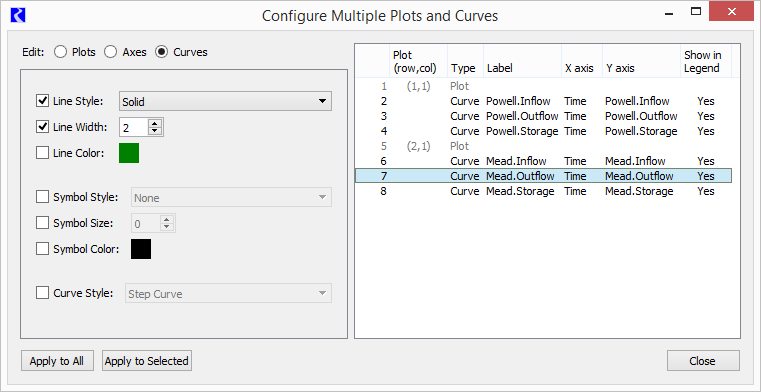This screenshot has width=761, height=392.
Task: Open the Line Style Solid dropdown
Action: point(225,101)
